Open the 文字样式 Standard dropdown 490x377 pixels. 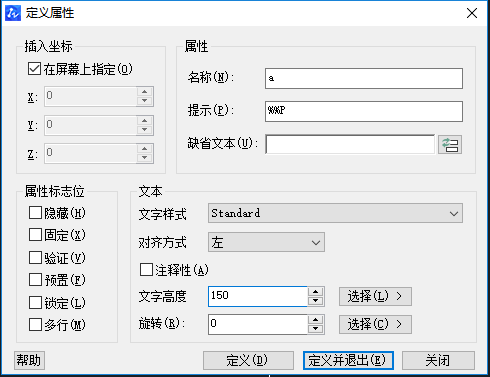(x=335, y=213)
